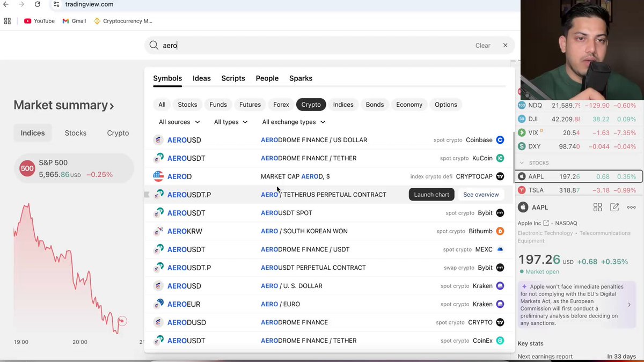644x362 pixels.
Task: Click the See overview button
Action: tap(481, 195)
